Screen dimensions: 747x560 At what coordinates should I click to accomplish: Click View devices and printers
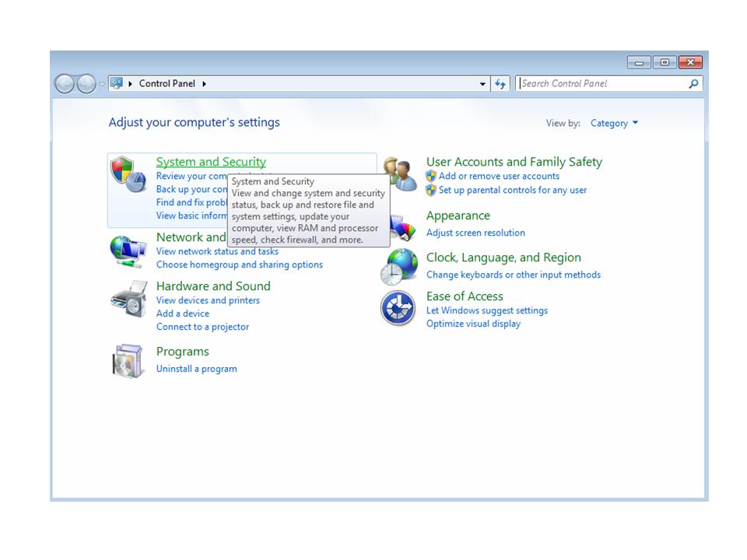point(208,300)
